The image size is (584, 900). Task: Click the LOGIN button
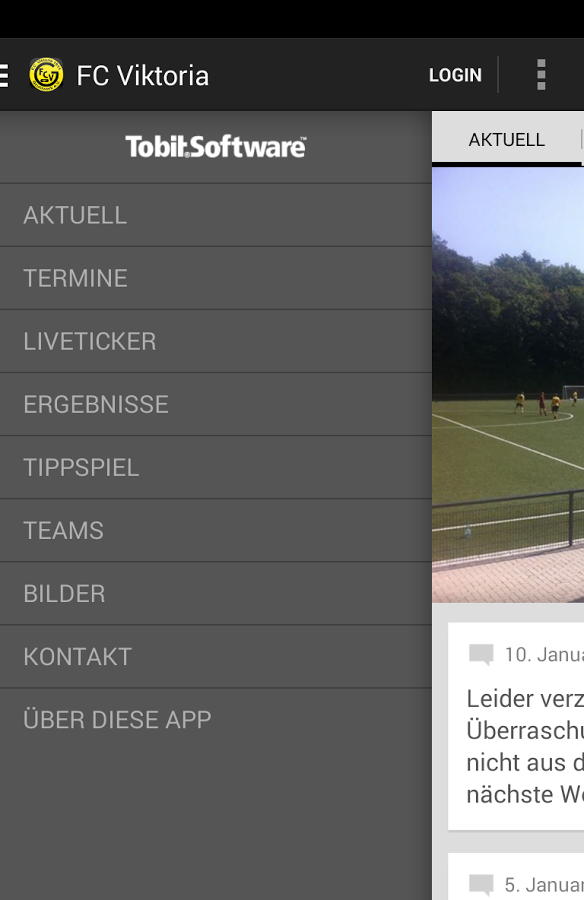tap(455, 75)
